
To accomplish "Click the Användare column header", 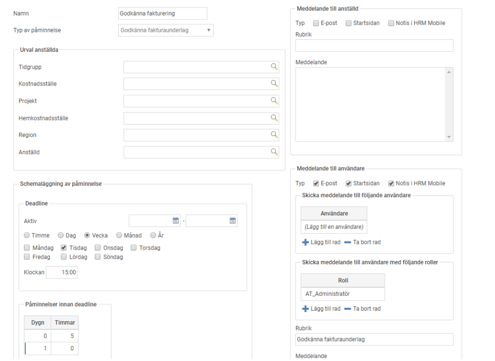I will 334,213.
